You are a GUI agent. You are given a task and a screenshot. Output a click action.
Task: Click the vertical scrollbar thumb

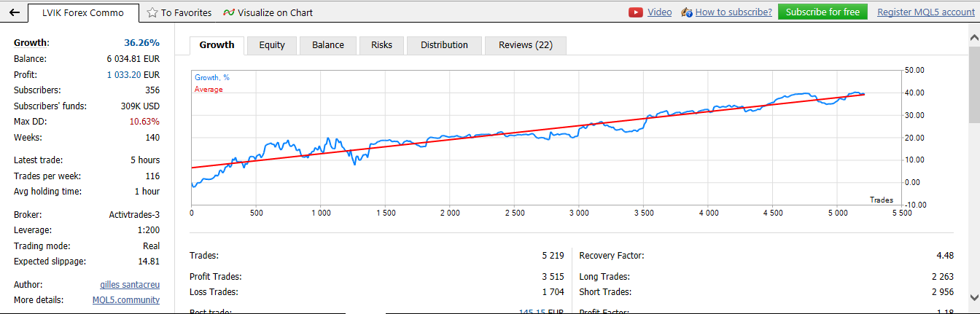point(973,84)
